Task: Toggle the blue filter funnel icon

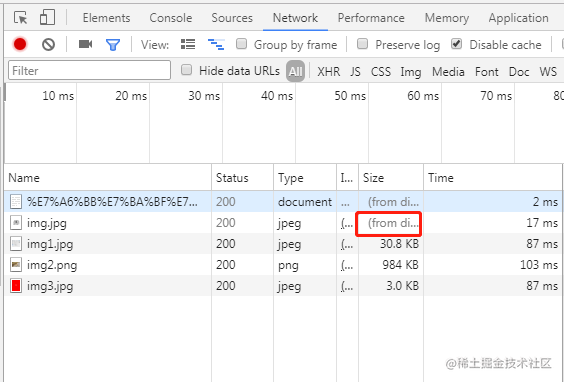Action: 113,45
